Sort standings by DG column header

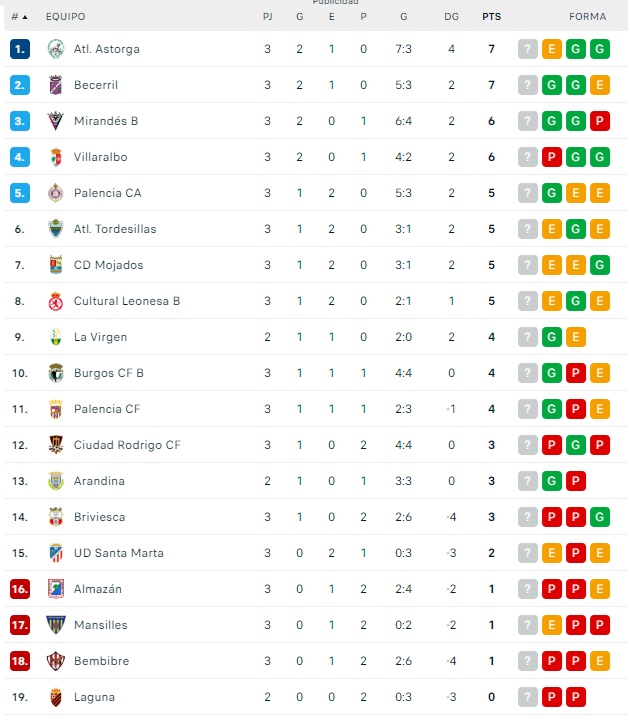point(451,17)
